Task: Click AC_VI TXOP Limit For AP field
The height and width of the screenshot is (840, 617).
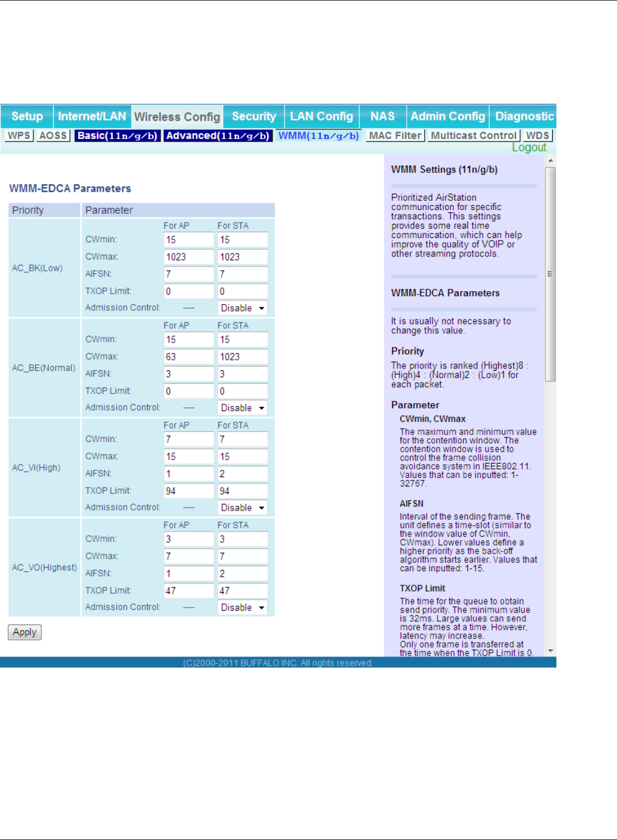Action: [189, 491]
